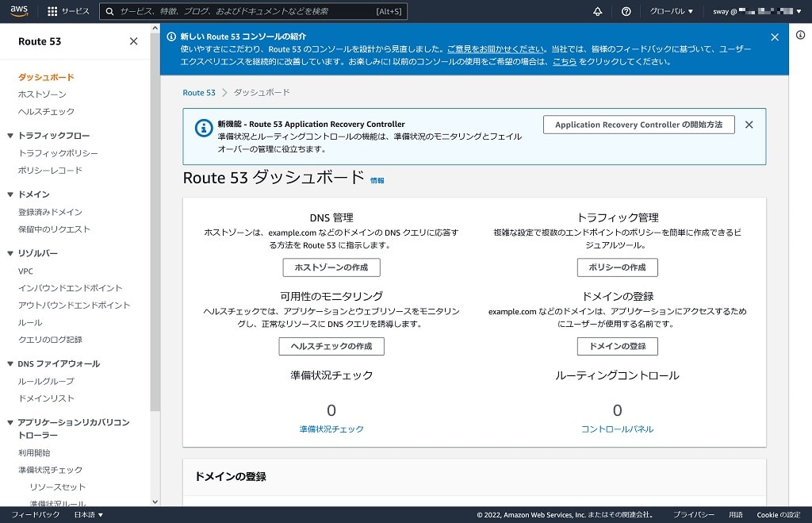Open the help question mark icon

tap(626, 11)
